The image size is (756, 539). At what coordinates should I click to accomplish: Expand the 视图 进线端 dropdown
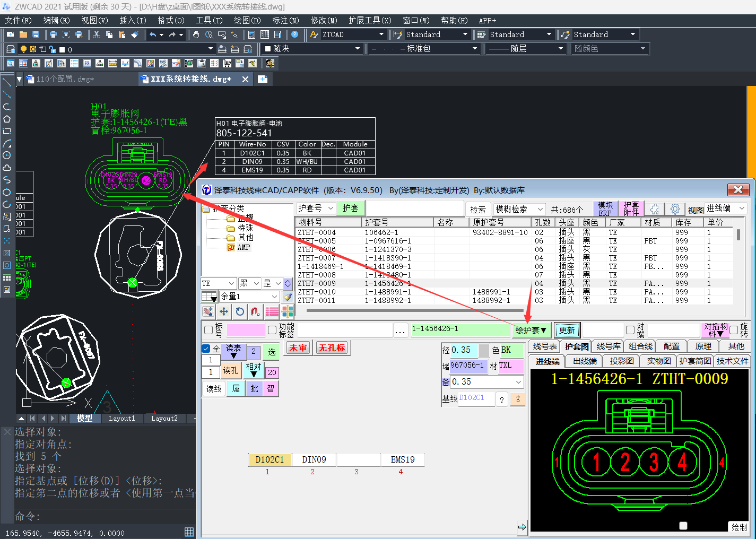742,208
